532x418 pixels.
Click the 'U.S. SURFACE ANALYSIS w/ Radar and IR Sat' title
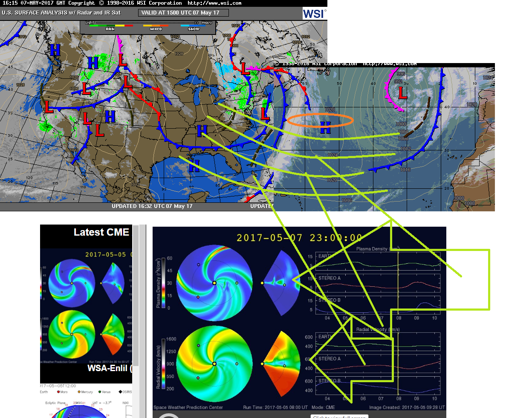[x=61, y=13]
